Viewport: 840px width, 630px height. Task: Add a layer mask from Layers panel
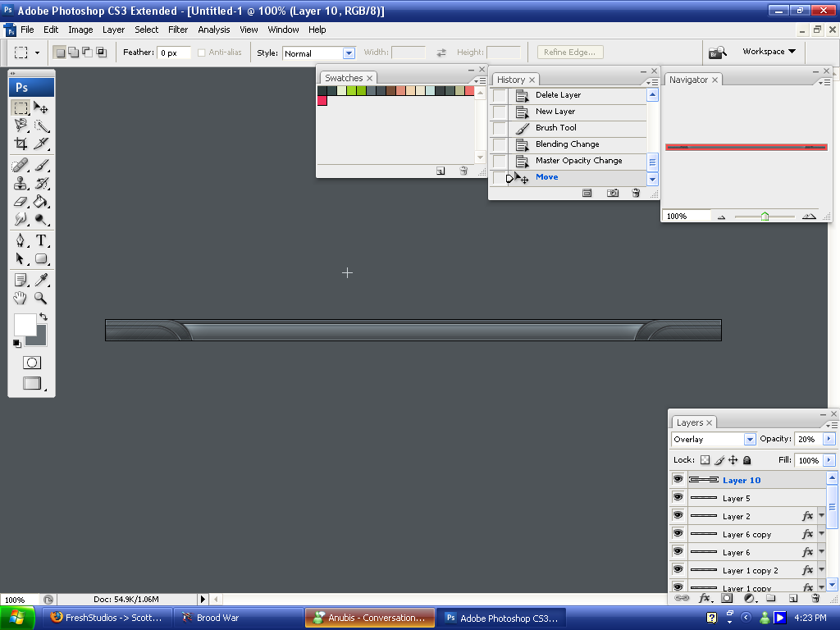coord(727,599)
